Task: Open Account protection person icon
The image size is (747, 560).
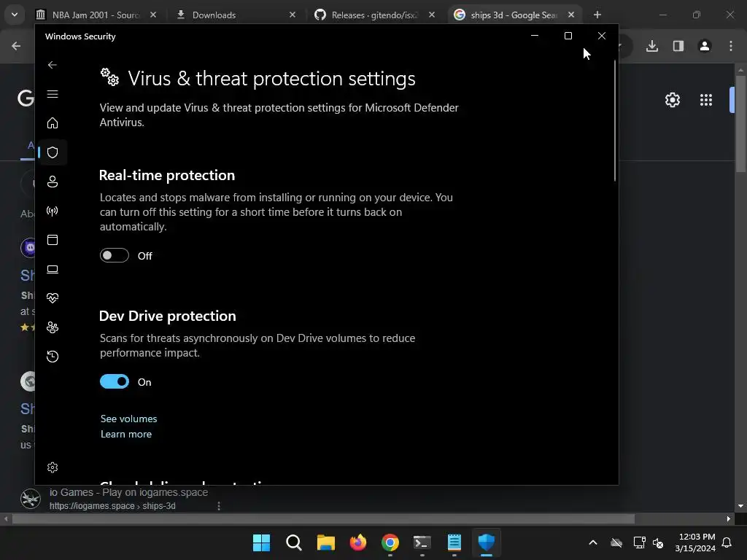Action: (x=53, y=182)
